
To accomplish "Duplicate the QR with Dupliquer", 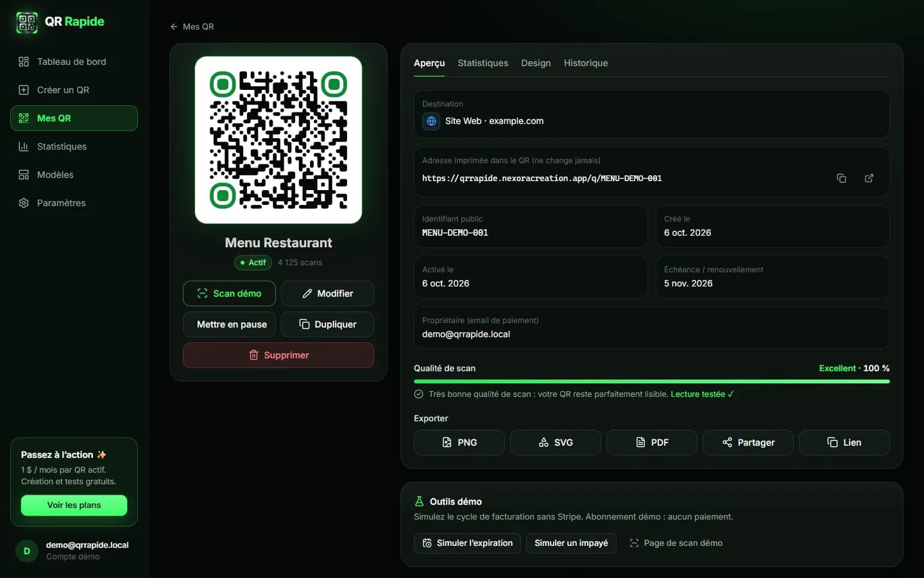I will pos(327,324).
